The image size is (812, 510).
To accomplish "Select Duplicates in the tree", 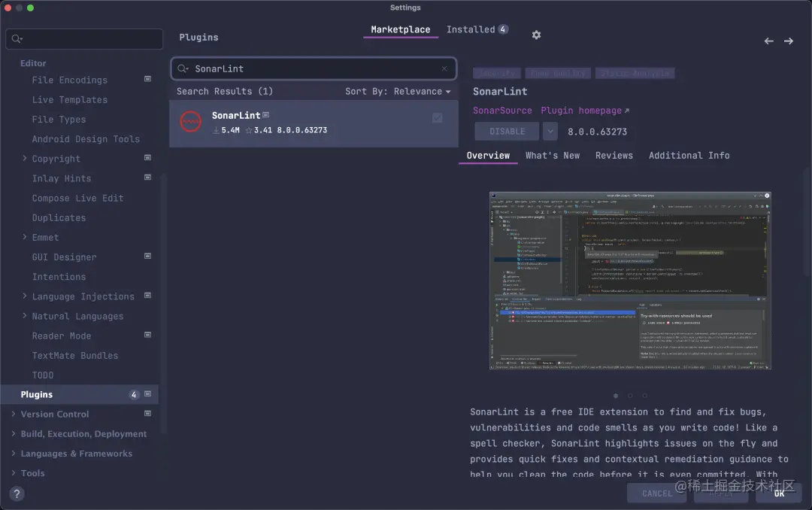I will pyautogui.click(x=59, y=217).
